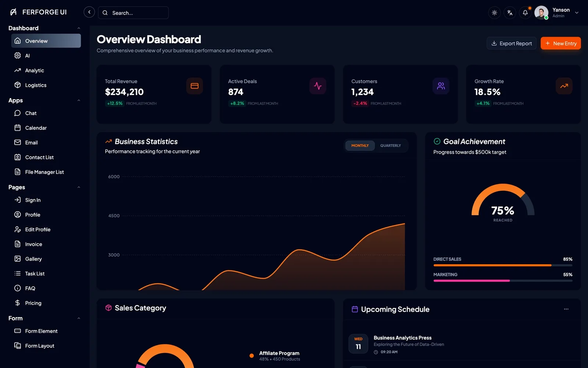Open the language translation icon

tap(510, 13)
